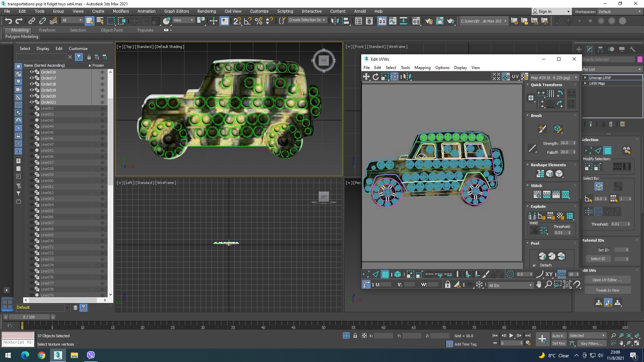Open the Mapping menu in Edit UVWs

(422, 68)
